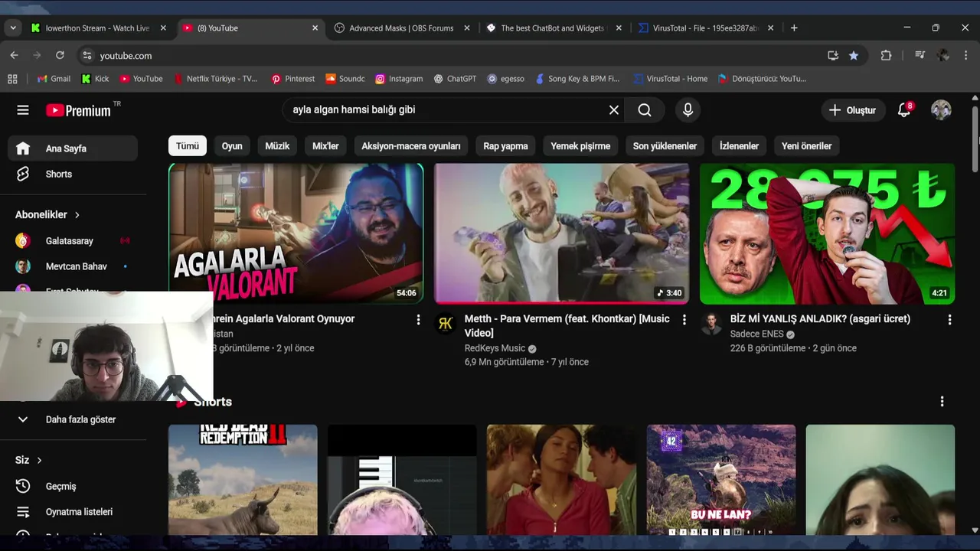Viewport: 980px width, 551px height.
Task: Expand the Siz section
Action: point(28,460)
